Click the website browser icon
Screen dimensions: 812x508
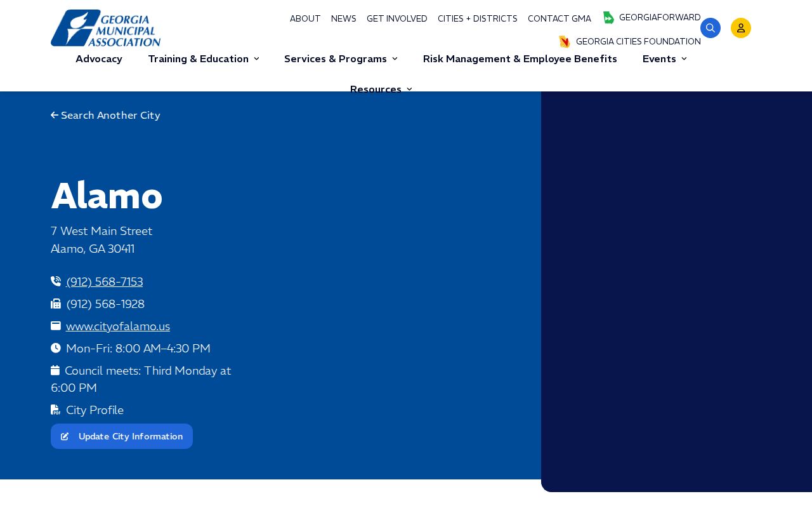[56, 326]
